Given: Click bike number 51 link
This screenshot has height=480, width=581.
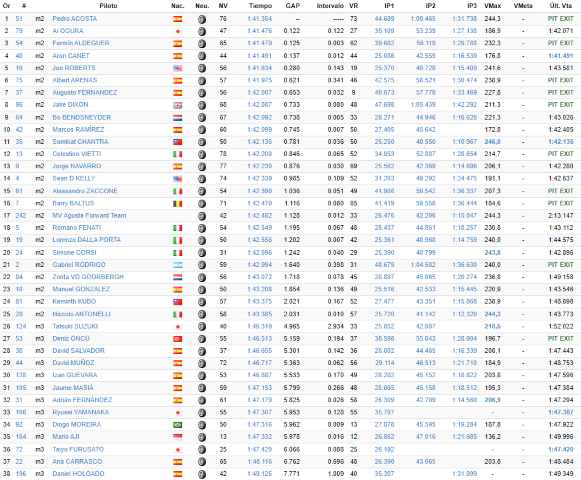Looking at the screenshot, I should point(19,19).
